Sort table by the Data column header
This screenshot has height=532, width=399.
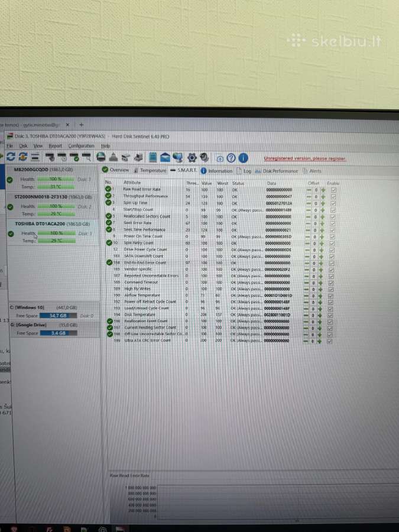pos(271,183)
